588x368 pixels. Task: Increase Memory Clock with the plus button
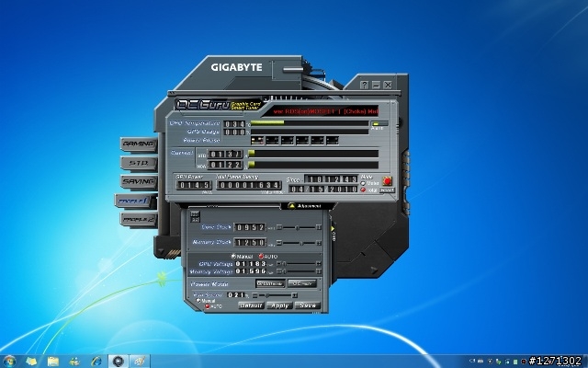pyautogui.click(x=319, y=243)
